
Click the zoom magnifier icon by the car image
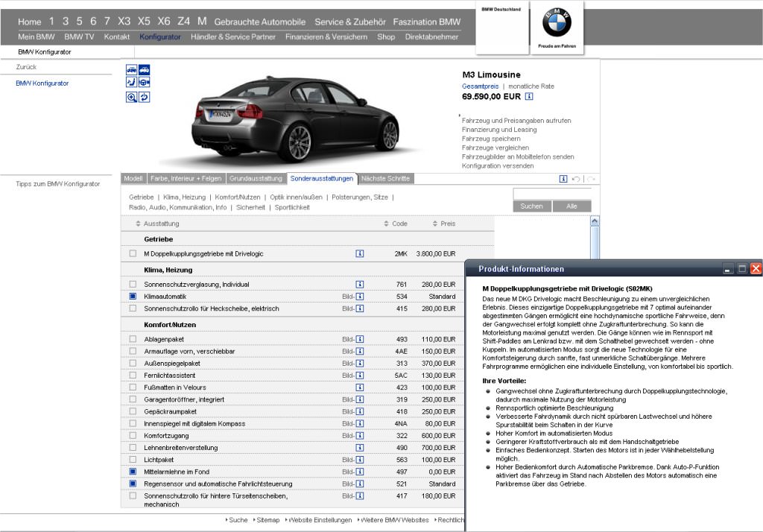click(x=131, y=97)
